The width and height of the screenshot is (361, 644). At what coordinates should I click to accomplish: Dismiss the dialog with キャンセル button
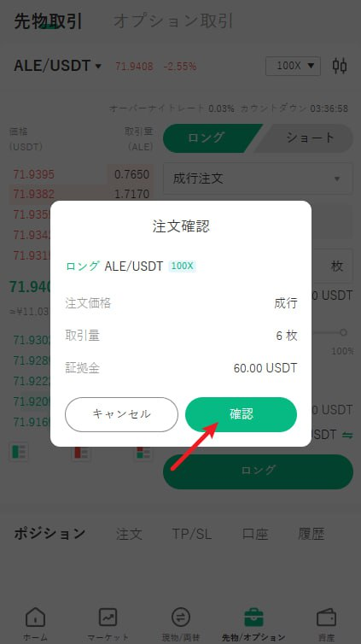[121, 414]
